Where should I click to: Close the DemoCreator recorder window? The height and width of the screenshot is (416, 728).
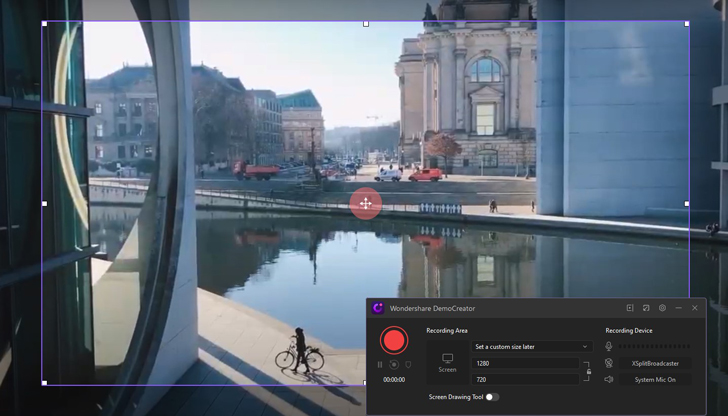tap(695, 308)
